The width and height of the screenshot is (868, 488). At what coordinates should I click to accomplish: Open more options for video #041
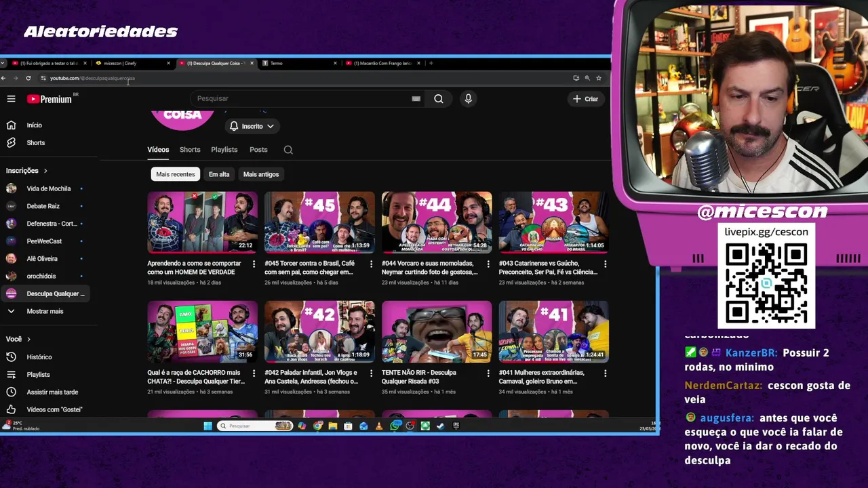[605, 373]
